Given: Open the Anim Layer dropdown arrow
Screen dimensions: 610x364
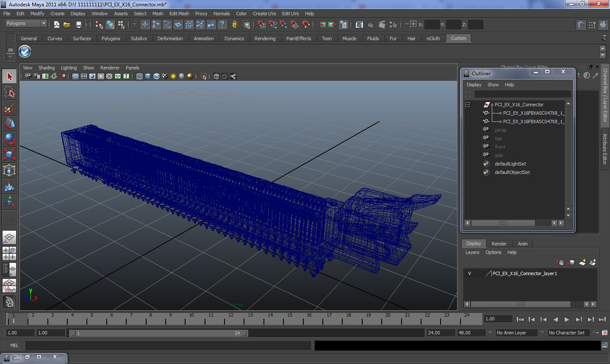Looking at the screenshot, I should pyautogui.click(x=491, y=333).
